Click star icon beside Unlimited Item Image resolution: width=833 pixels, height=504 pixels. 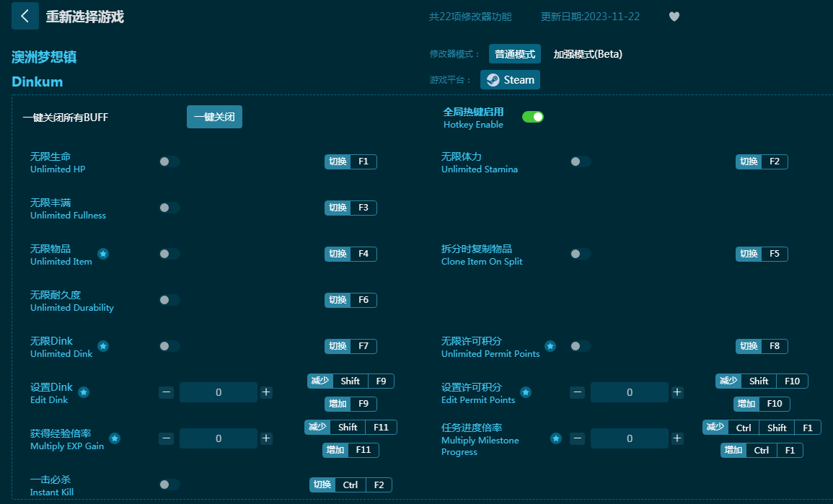coord(103,254)
